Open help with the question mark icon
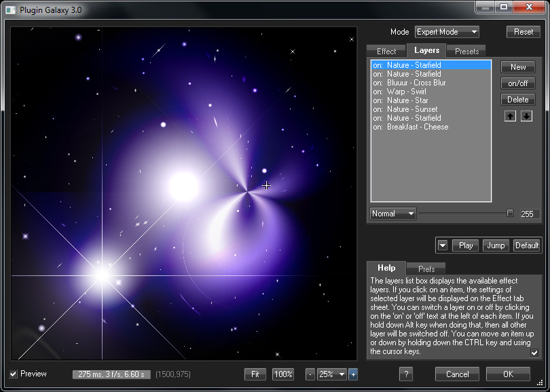This screenshot has width=550, height=392. pyautogui.click(x=406, y=374)
